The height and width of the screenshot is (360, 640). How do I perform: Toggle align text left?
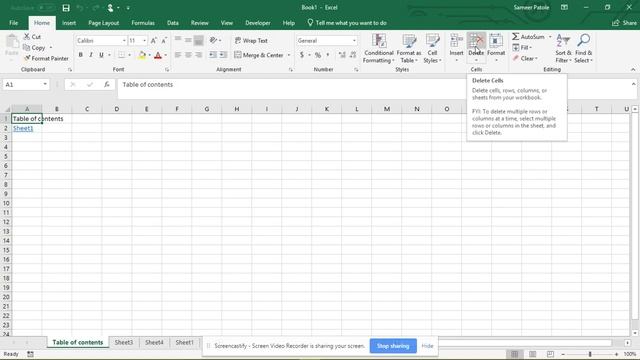[178, 55]
